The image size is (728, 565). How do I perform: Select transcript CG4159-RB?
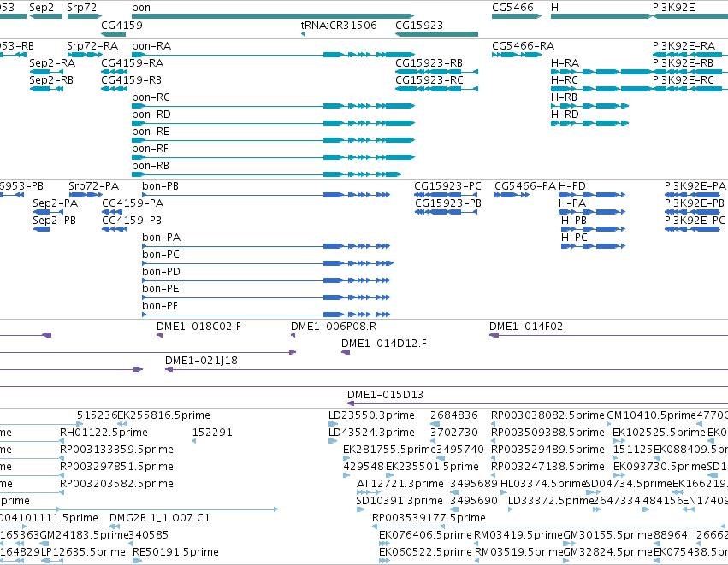pos(115,89)
